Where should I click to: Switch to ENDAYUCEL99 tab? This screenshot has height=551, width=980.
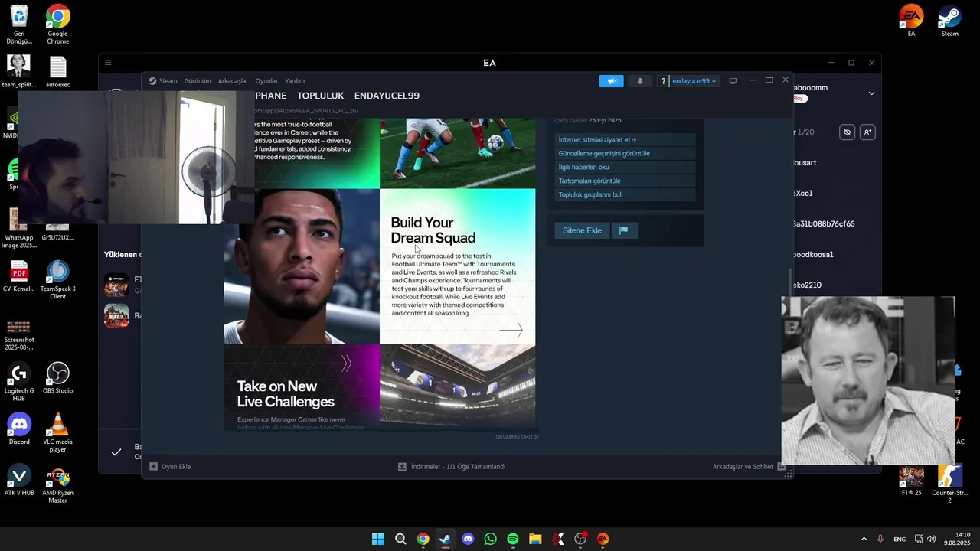(x=387, y=96)
